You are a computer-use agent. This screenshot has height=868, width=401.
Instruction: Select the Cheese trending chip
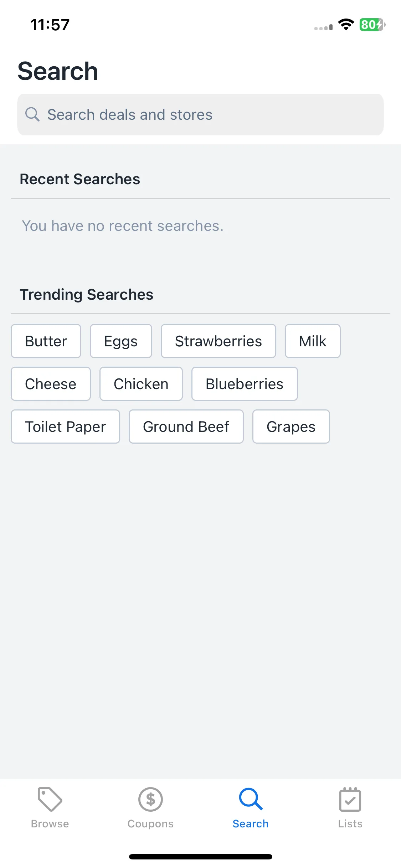[51, 384]
